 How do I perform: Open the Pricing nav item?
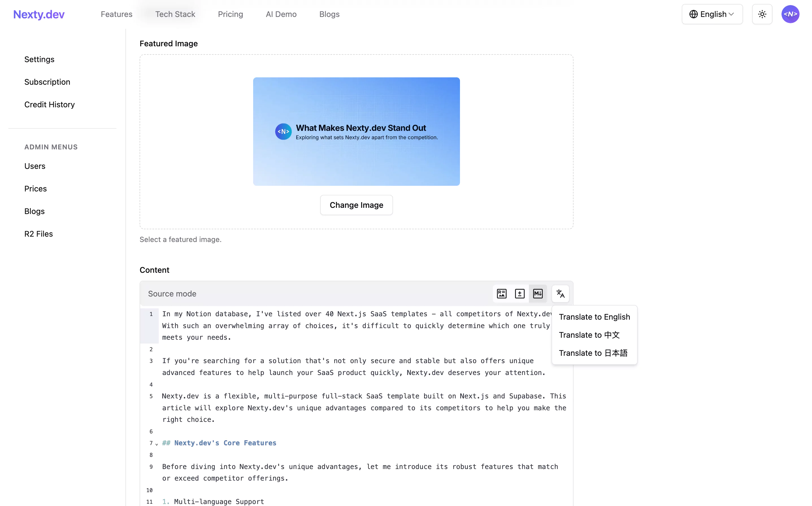click(x=230, y=14)
